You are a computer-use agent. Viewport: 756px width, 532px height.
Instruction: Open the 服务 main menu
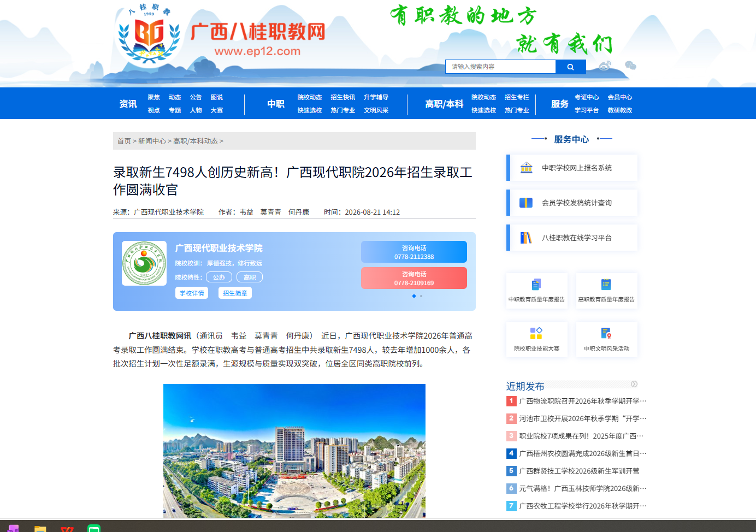click(x=560, y=104)
